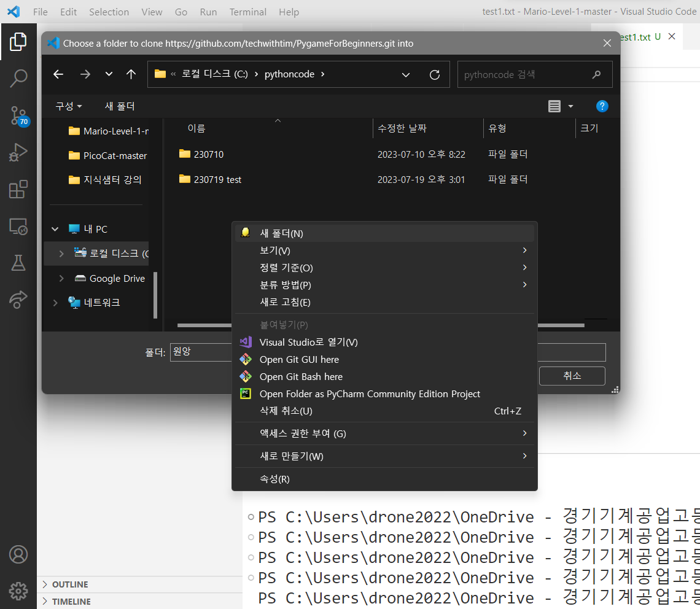This screenshot has height=609, width=700.
Task: Close the clone folder dialog
Action: [x=607, y=44]
